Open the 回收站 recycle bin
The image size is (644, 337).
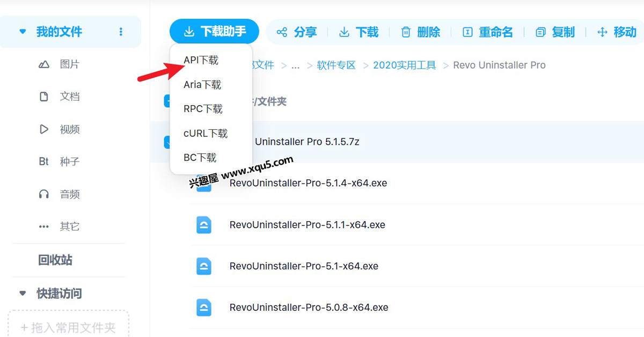[55, 260]
